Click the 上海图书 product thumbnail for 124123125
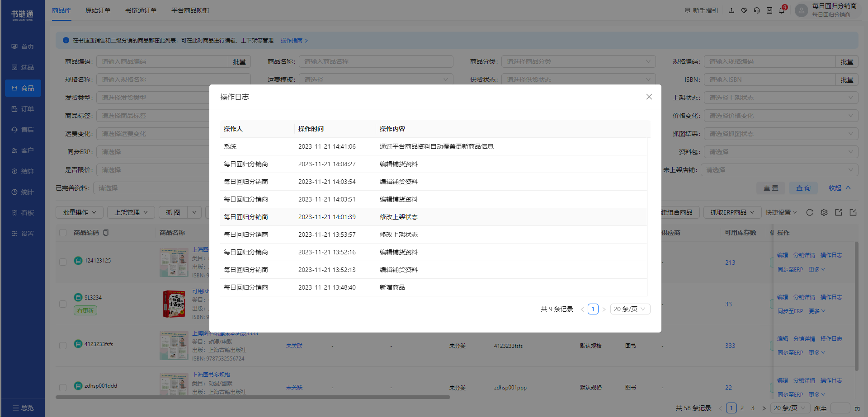Image resolution: width=868 pixels, height=417 pixels. 174,262
